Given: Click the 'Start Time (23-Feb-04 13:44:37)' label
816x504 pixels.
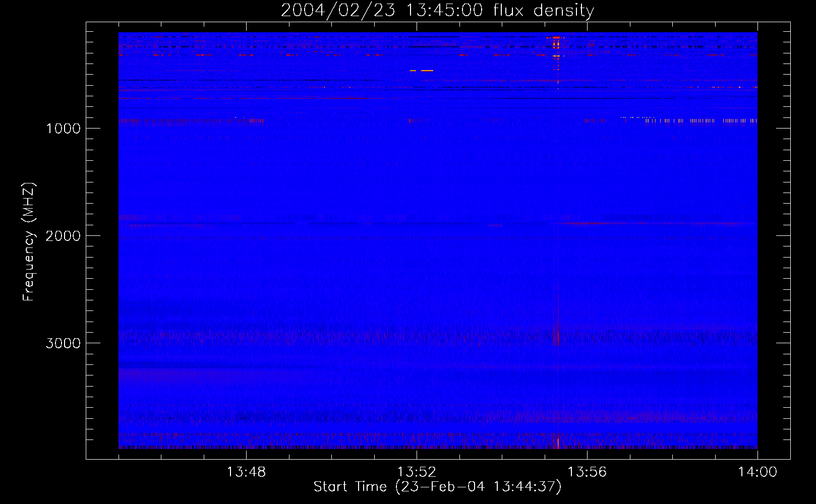Looking at the screenshot, I should coord(437,487).
